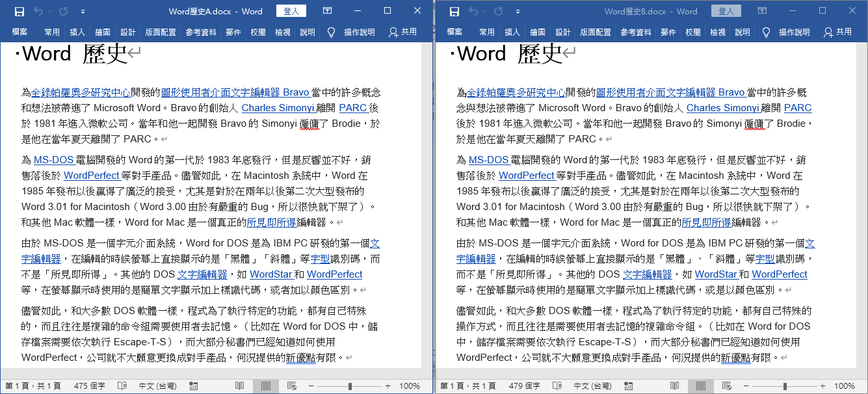Click 第1頁，共1頁 page indicator in Word歷史A

click(x=33, y=386)
